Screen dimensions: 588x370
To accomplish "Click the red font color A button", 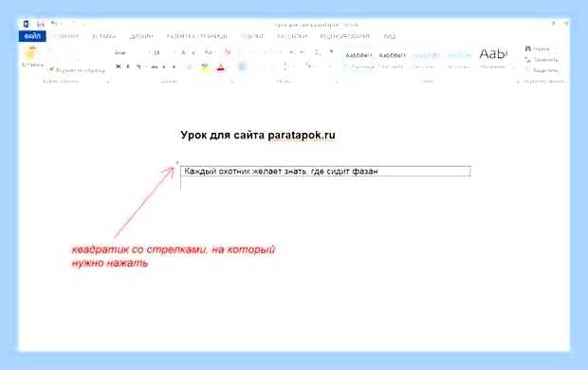I will [x=220, y=67].
